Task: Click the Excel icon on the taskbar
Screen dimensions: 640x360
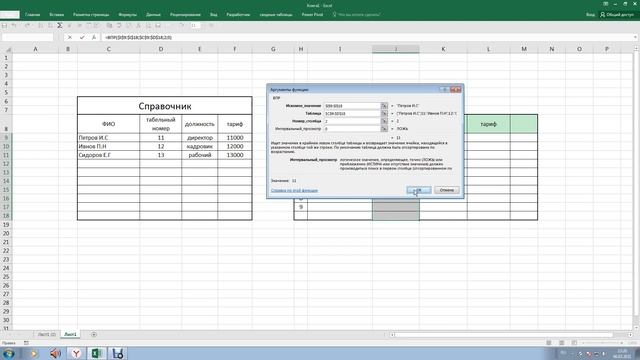Action: pos(97,353)
